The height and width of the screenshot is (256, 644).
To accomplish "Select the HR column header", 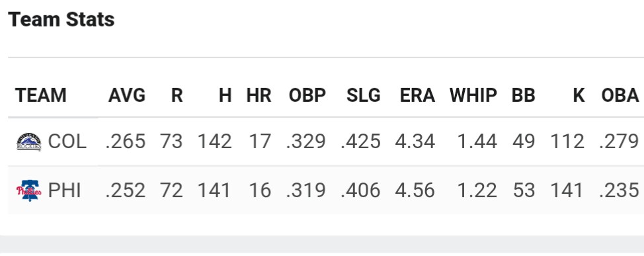I will coord(259,95).
